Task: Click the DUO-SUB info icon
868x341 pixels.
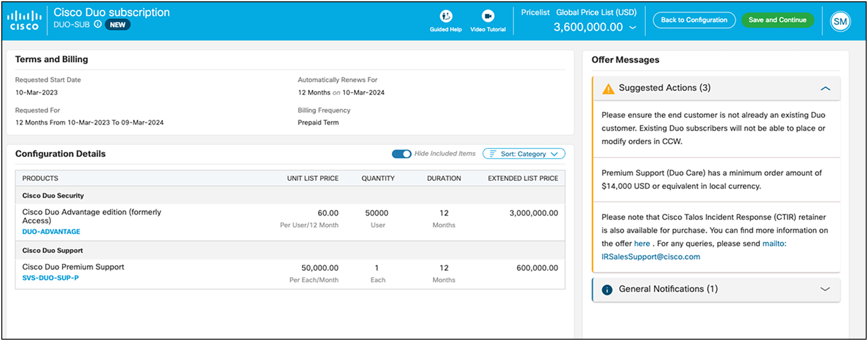Action: coord(97,24)
